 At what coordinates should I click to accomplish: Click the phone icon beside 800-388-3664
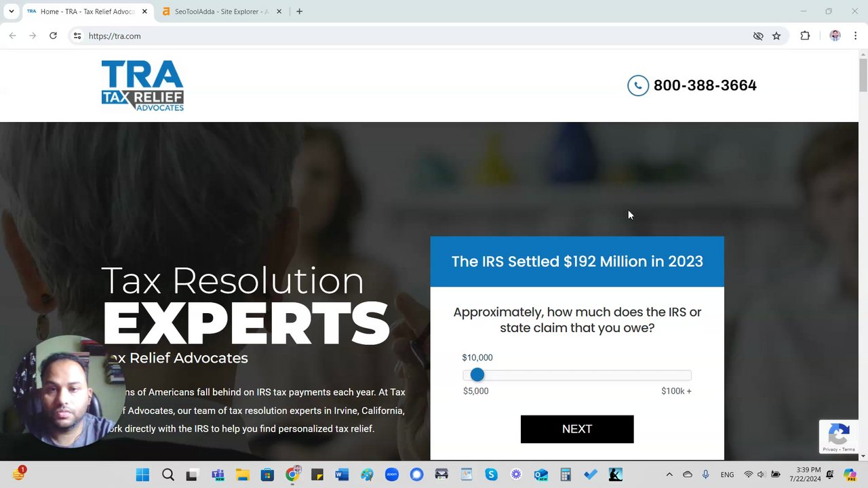(x=638, y=85)
